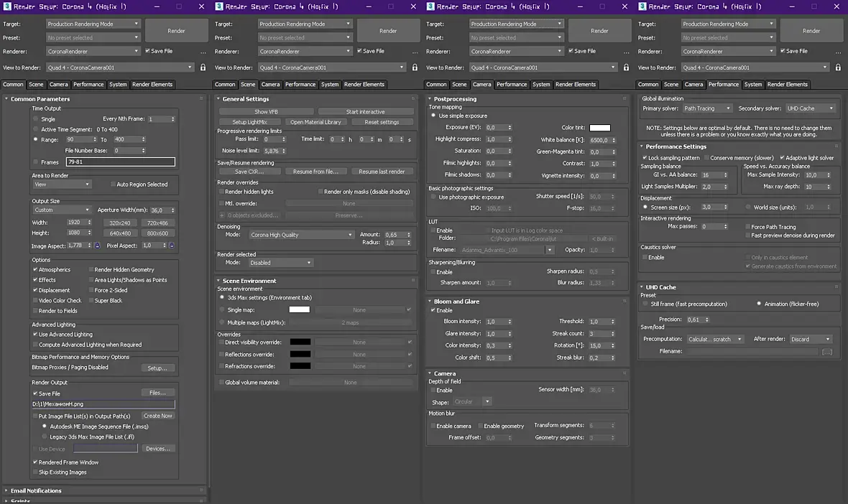The image size is (848, 504).
Task: Open Output Size Custom dropdown
Action: (x=61, y=210)
